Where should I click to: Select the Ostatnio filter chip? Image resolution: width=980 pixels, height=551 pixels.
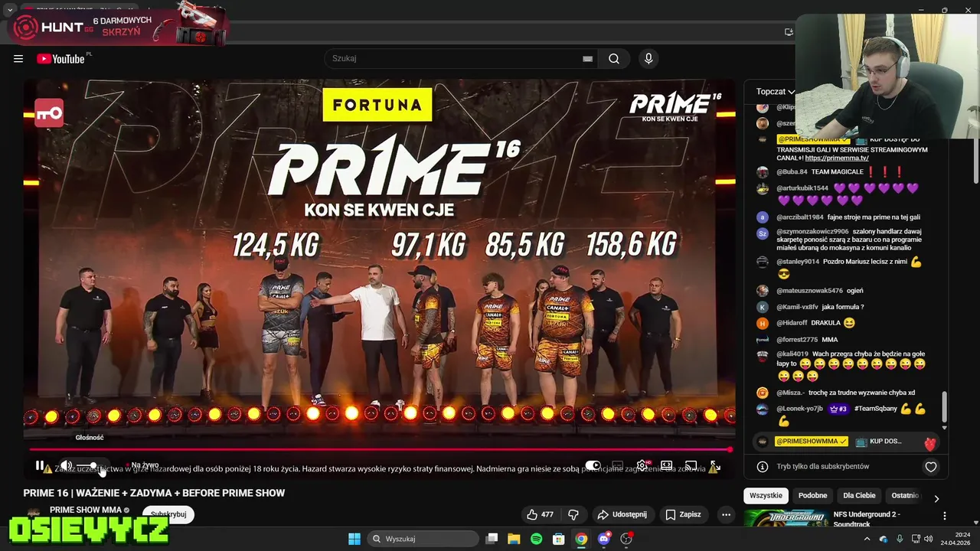905,496
